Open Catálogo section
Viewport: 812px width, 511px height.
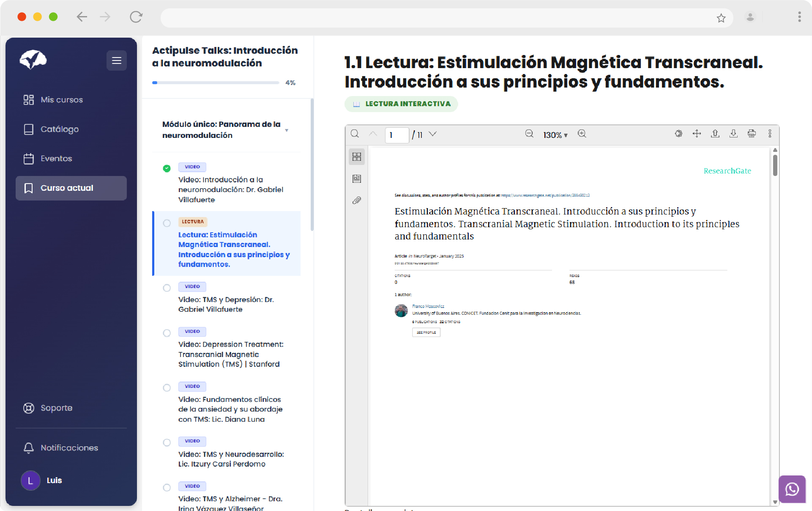(x=71, y=129)
